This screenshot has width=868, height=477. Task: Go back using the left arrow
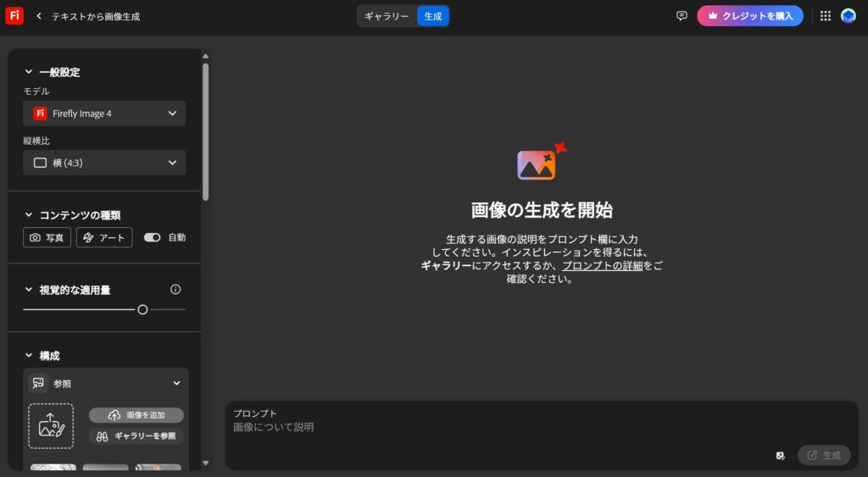coord(39,16)
